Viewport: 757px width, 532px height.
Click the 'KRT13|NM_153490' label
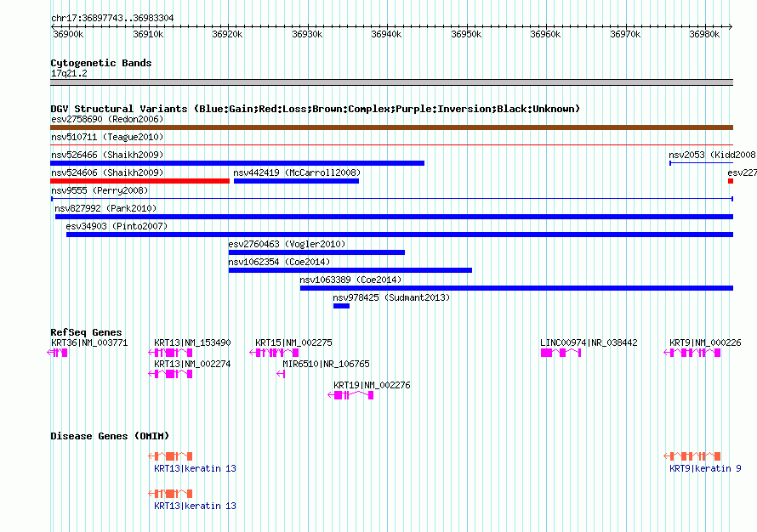(192, 343)
